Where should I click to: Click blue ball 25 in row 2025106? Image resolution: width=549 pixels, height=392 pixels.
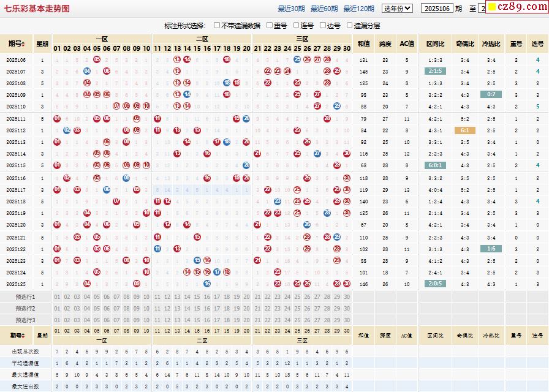click(x=297, y=60)
